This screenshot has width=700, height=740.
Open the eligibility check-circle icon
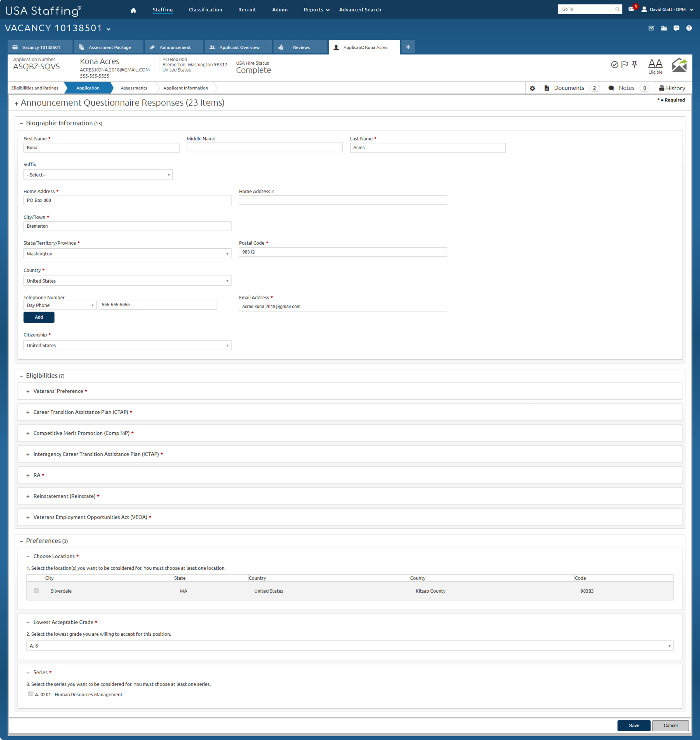pyautogui.click(x=615, y=65)
